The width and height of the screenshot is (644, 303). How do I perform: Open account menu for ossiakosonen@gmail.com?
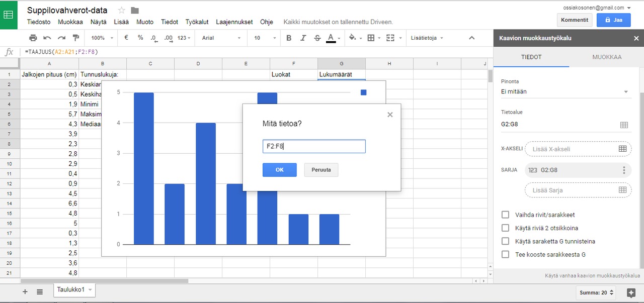pos(598,8)
